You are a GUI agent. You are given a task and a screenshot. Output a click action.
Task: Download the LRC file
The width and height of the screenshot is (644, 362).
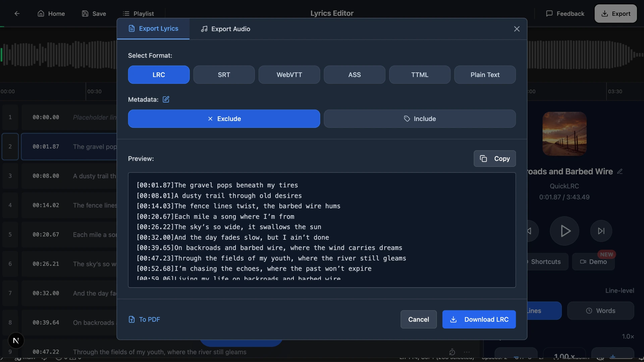479,319
